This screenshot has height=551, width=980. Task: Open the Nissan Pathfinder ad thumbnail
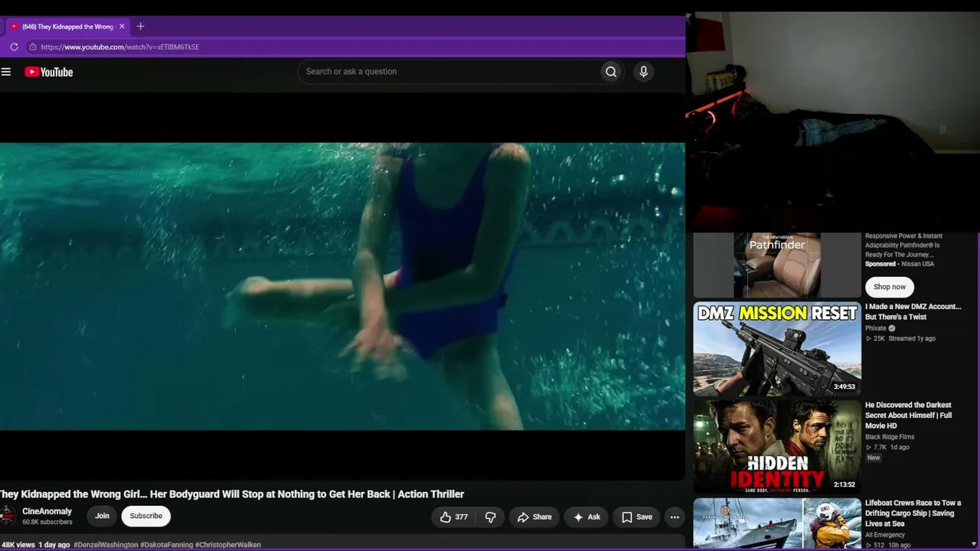[777, 266]
